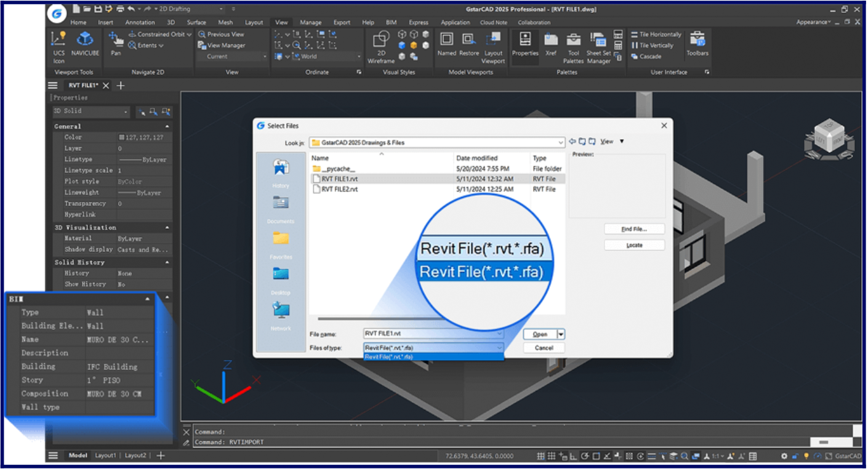Click the Find File button

click(634, 229)
